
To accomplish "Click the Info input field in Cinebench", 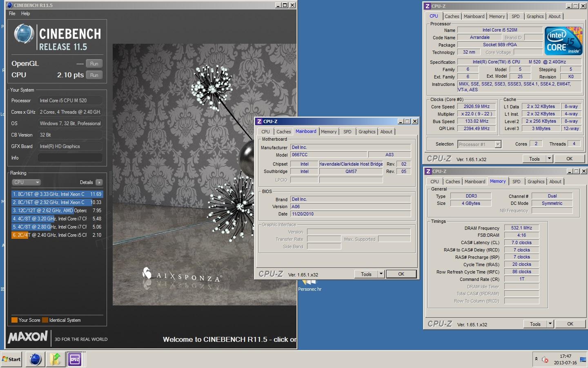I will pyautogui.click(x=70, y=158).
